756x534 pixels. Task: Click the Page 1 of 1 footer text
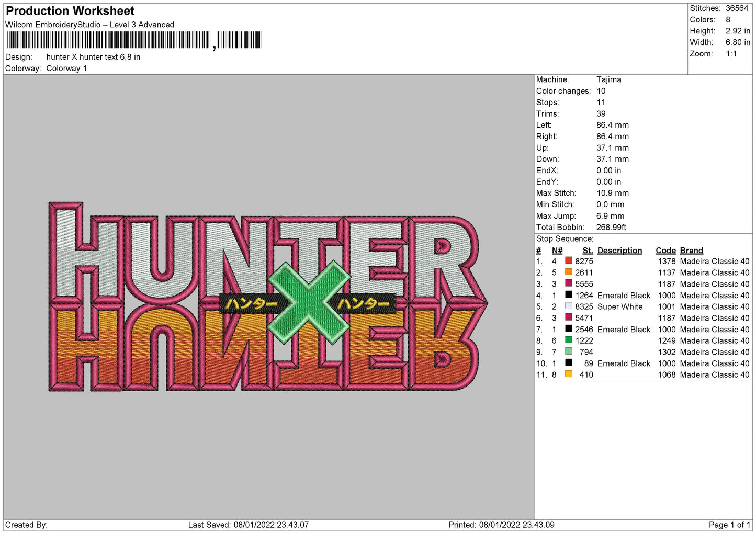click(729, 525)
